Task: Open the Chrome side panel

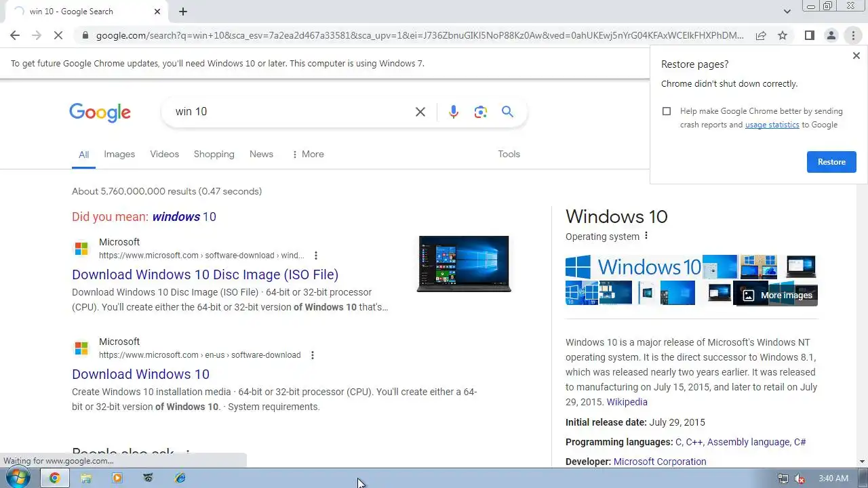Action: [809, 35]
